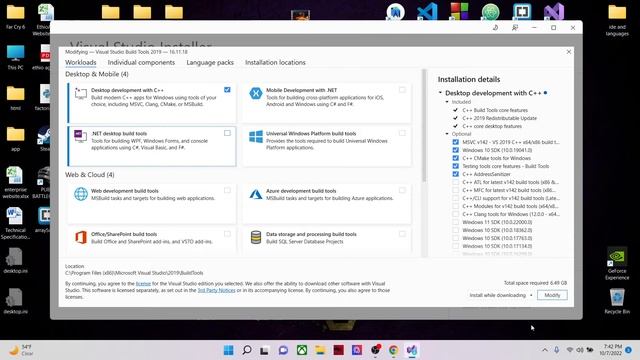Toggle the installer theme moon icon
Image resolution: width=640 pixels, height=360 pixels.
(496, 27)
